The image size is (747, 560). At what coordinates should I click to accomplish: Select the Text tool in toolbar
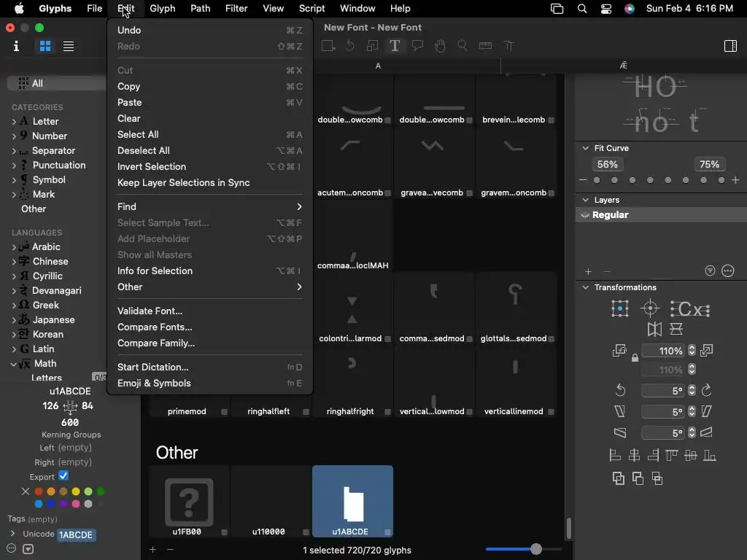click(x=395, y=46)
